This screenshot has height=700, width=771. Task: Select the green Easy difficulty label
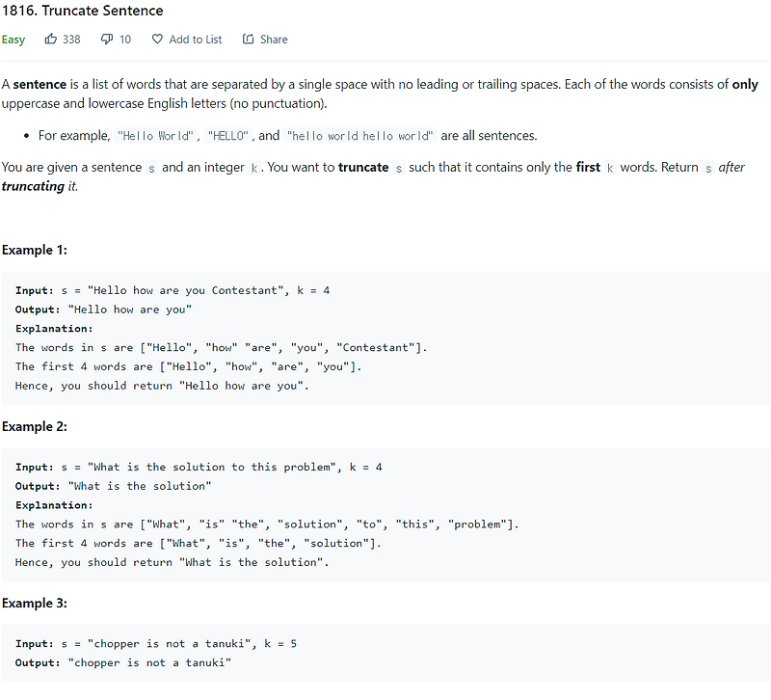13,40
